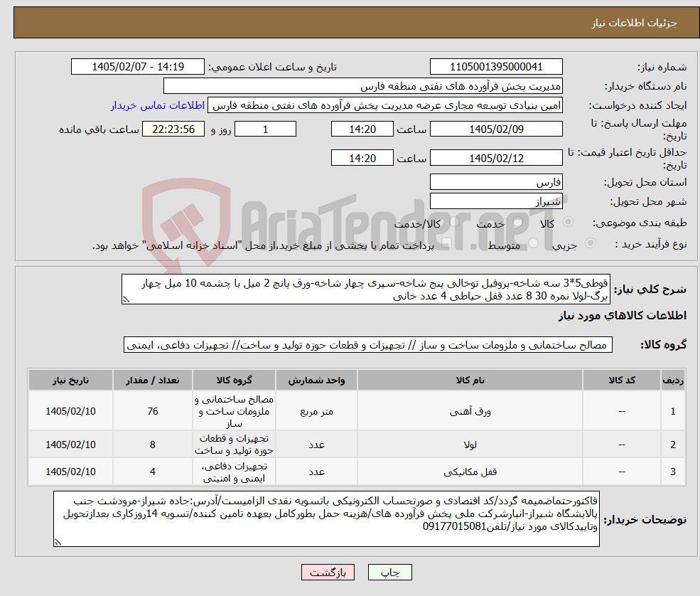This screenshot has height=596, width=700.
Task: Click the delivery city field شیراز
Action: (496, 201)
